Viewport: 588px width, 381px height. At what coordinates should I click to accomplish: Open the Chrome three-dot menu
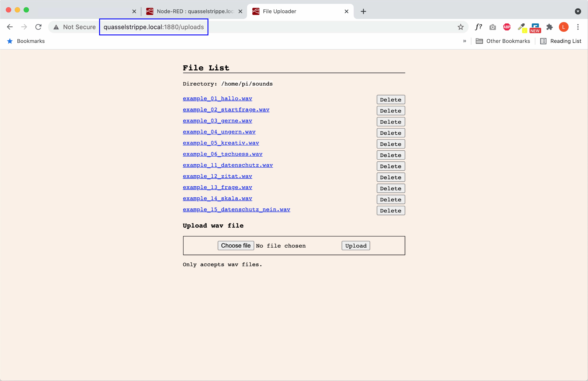[x=578, y=27]
